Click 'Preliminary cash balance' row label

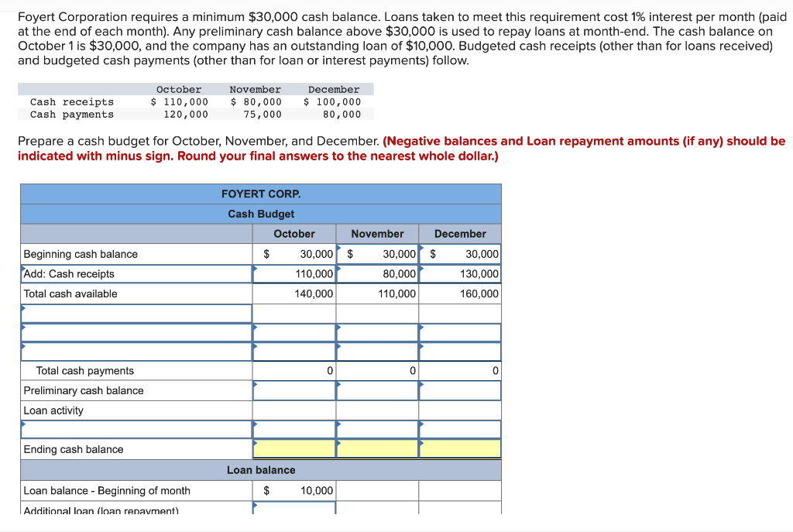tap(84, 390)
